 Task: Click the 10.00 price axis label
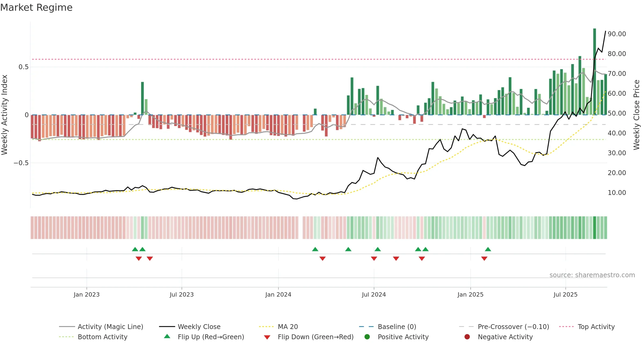(x=617, y=193)
